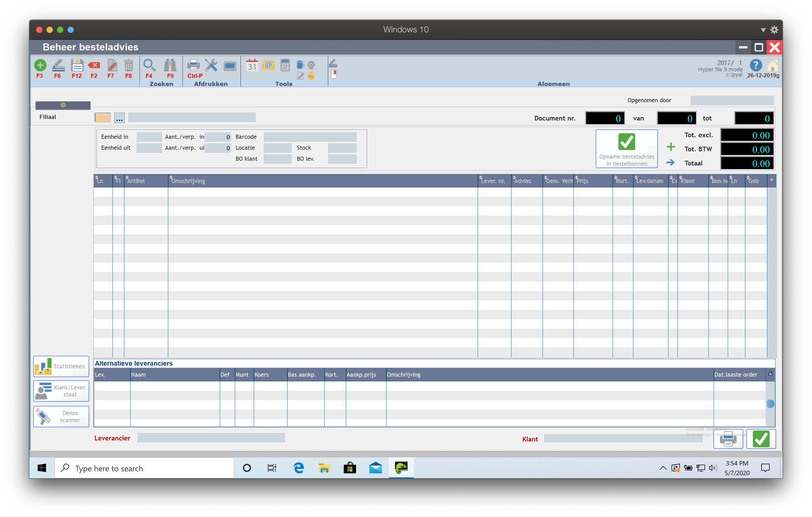Click the Denso scanner button
812x517 pixels.
61,416
